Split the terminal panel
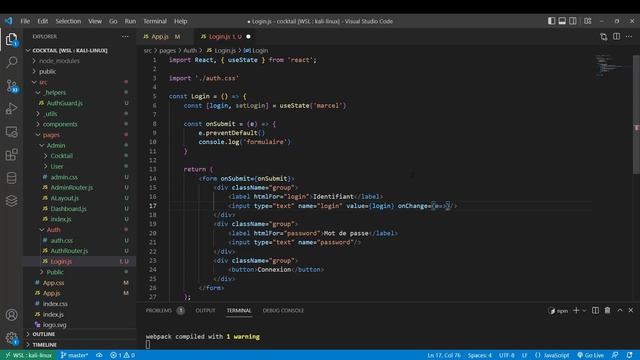640x360 pixels. click(596, 311)
